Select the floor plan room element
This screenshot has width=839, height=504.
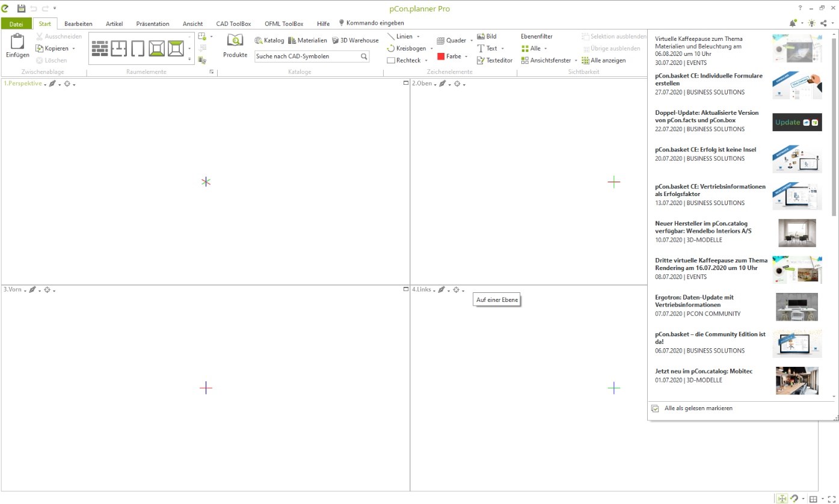click(119, 49)
